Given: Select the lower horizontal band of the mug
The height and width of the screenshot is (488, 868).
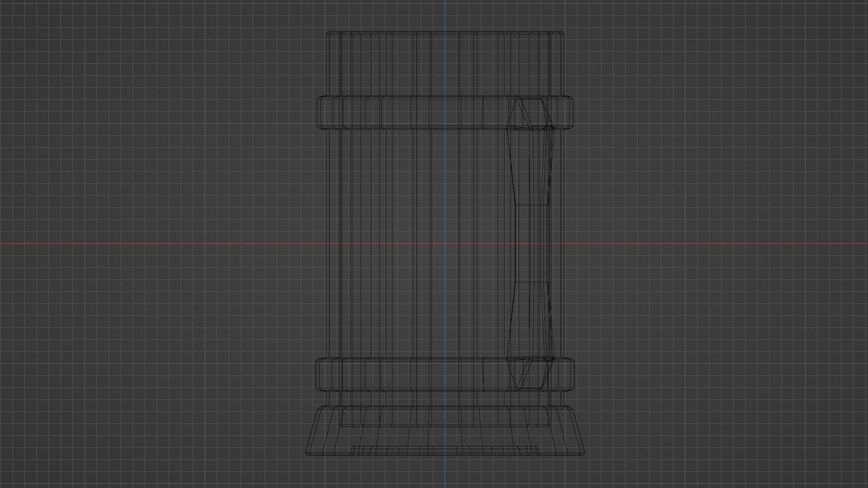Looking at the screenshot, I should [x=407, y=374].
